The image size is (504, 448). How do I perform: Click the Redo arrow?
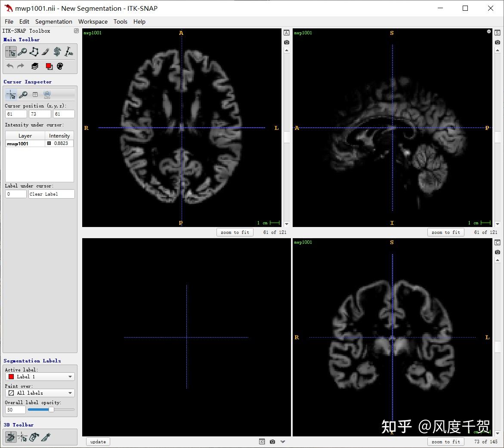coord(21,66)
